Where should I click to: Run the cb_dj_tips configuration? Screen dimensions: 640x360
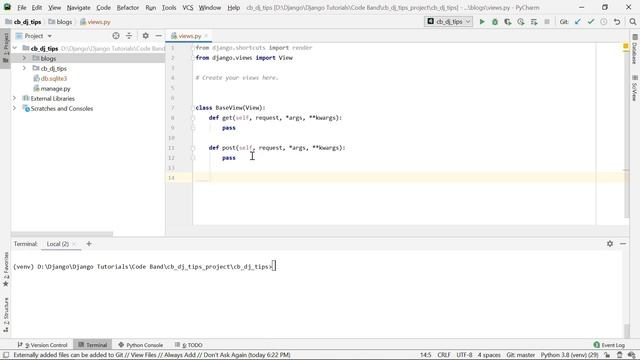point(482,22)
